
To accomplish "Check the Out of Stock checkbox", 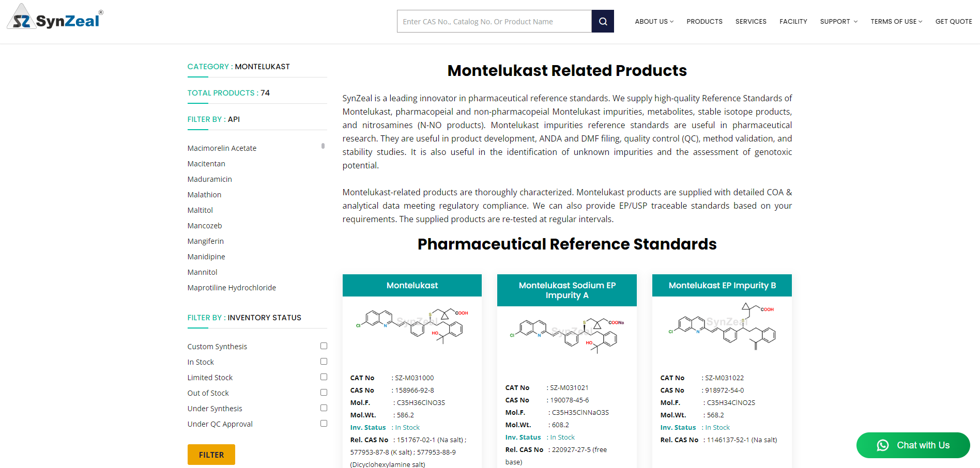I will point(324,393).
